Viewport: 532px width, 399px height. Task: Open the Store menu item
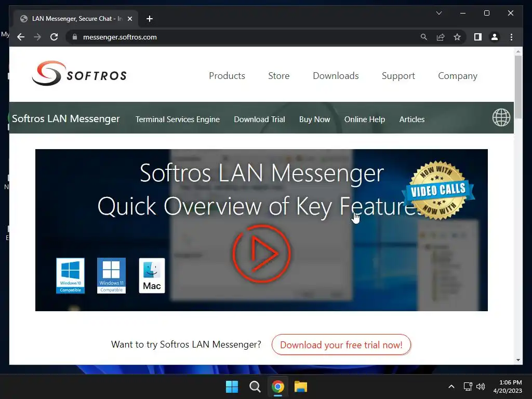tap(279, 76)
